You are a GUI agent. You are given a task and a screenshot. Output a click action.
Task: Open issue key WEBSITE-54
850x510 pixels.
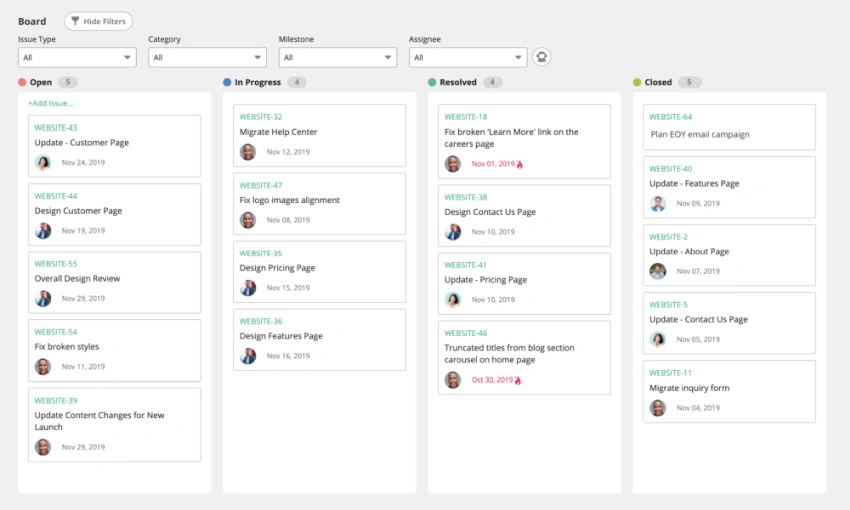(56, 332)
